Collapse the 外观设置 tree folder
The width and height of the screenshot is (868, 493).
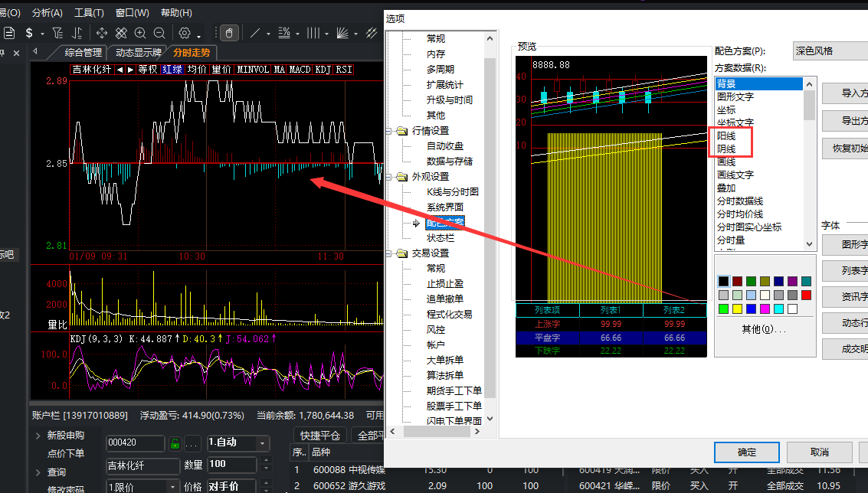(388, 177)
